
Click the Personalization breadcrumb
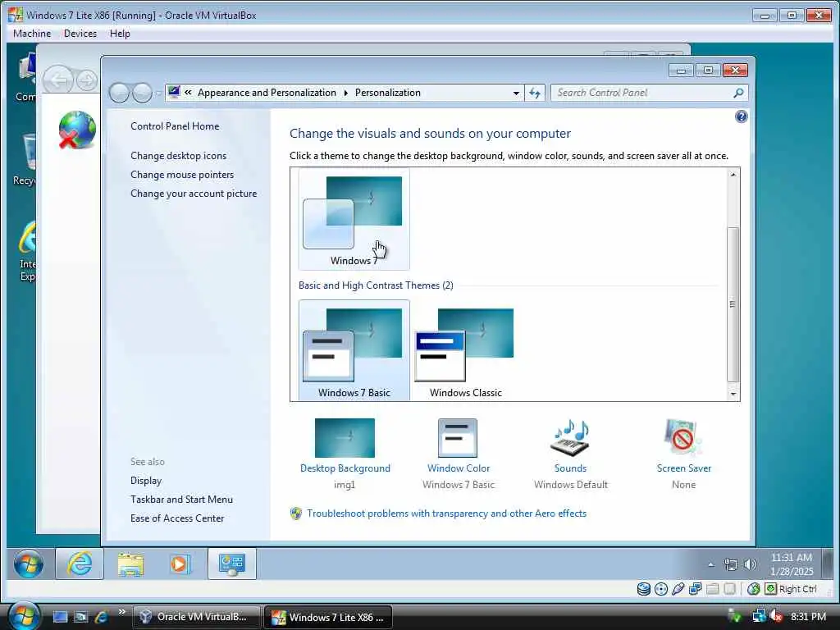pos(388,93)
